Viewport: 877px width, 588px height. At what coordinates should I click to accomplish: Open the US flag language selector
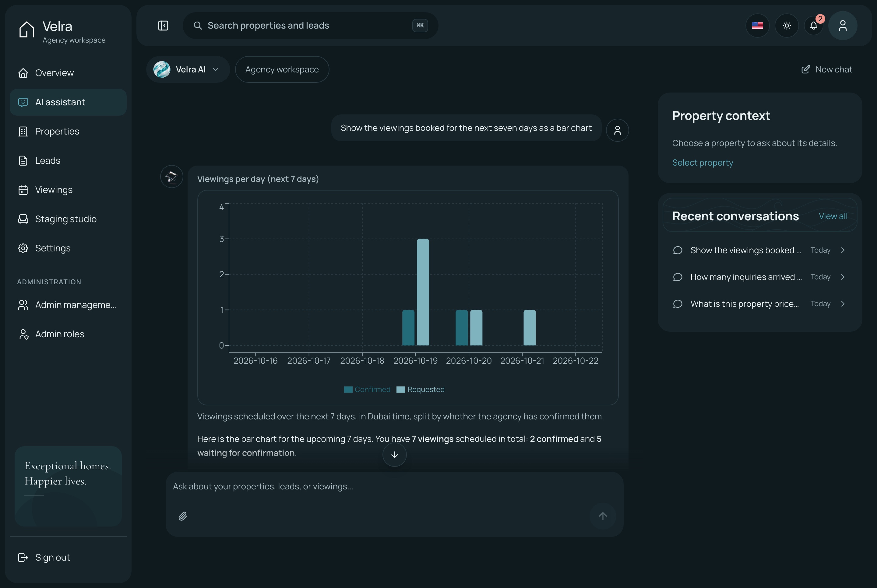tap(757, 26)
